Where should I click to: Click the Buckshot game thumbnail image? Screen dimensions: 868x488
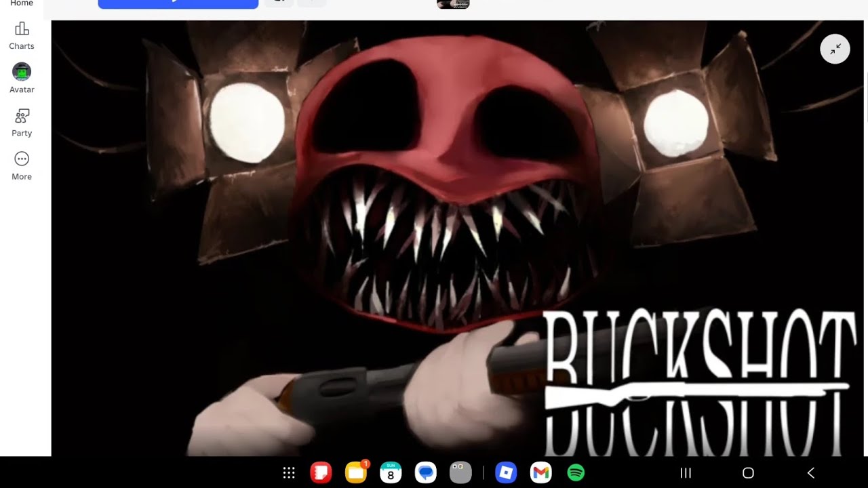[x=459, y=238]
